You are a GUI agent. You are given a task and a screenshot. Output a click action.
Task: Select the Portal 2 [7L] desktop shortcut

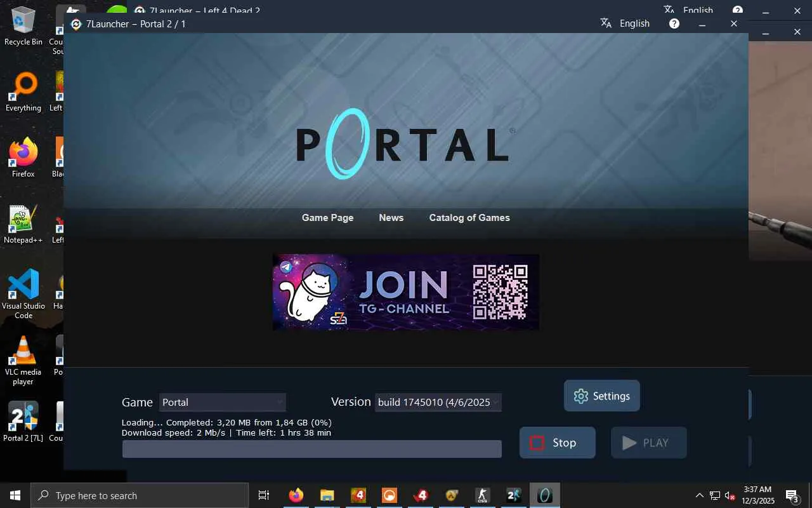click(23, 422)
